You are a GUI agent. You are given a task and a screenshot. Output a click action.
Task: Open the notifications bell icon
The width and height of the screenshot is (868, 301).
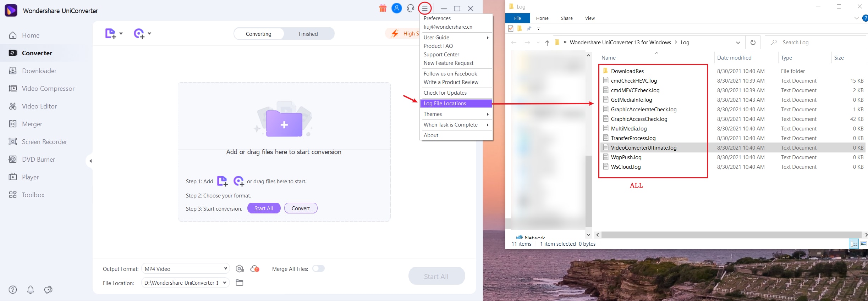pyautogui.click(x=31, y=290)
